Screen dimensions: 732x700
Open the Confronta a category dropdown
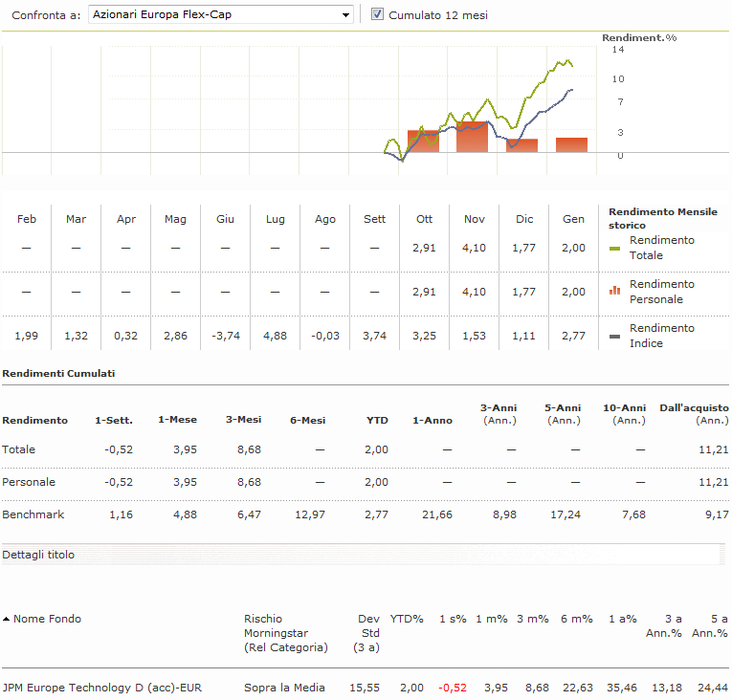coord(220,14)
